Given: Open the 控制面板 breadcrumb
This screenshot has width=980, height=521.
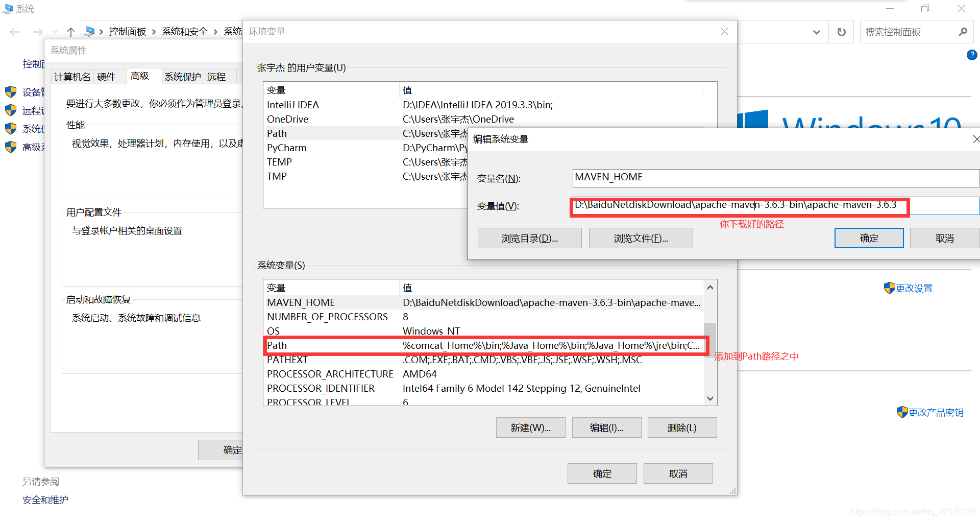Looking at the screenshot, I should point(128,32).
